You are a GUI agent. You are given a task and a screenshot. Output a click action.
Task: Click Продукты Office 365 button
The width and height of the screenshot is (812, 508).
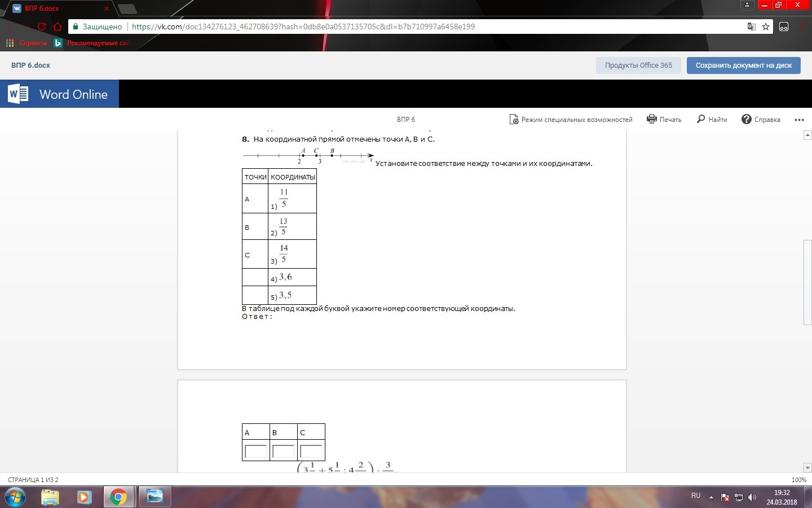pyautogui.click(x=638, y=65)
